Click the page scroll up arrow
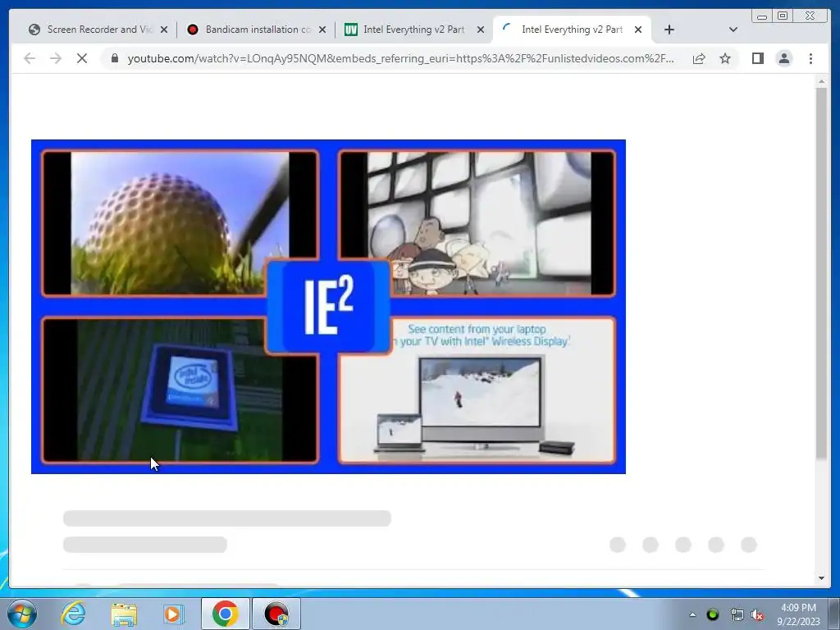 pyautogui.click(x=821, y=82)
